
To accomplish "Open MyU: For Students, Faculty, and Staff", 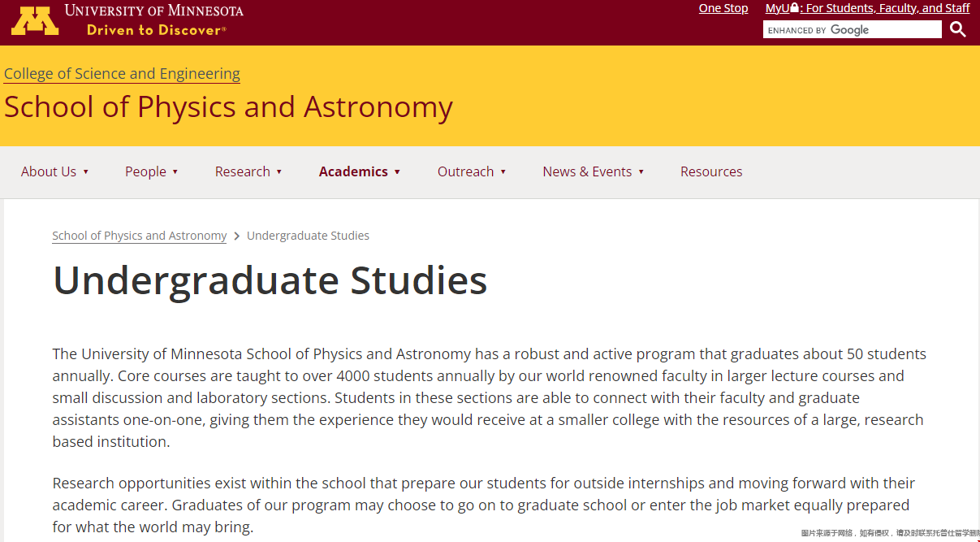I will point(867,8).
